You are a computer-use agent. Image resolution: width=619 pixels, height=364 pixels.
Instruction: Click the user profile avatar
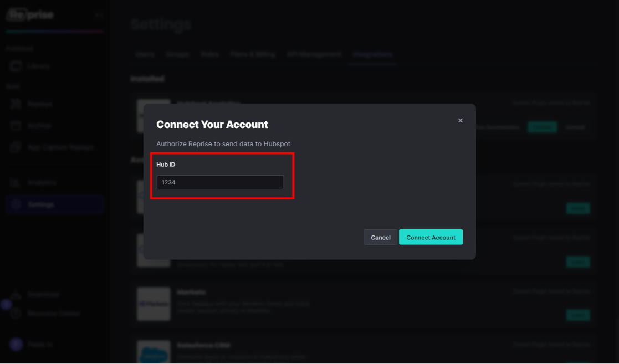16,344
